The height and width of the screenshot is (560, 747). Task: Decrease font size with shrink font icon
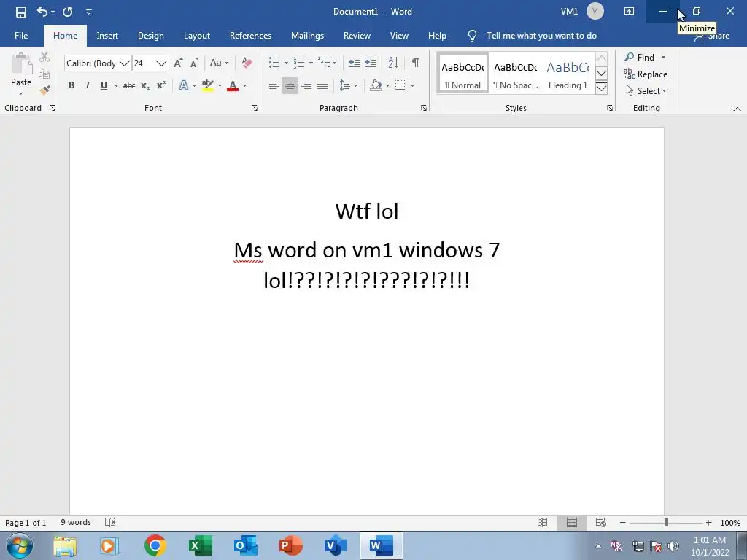pos(194,63)
